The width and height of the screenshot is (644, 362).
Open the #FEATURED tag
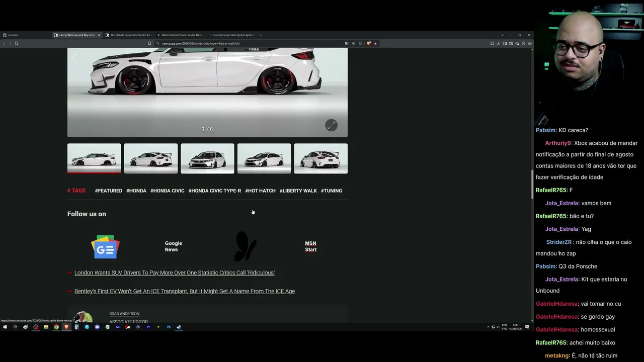(109, 191)
